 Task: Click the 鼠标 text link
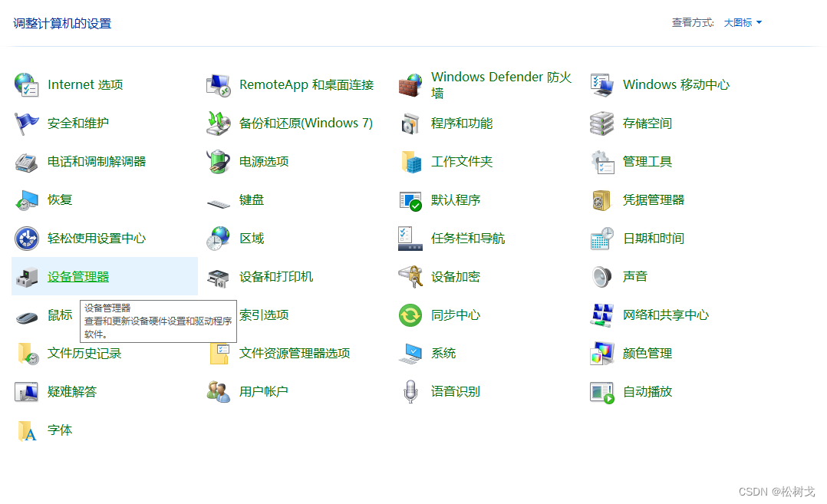(60, 315)
